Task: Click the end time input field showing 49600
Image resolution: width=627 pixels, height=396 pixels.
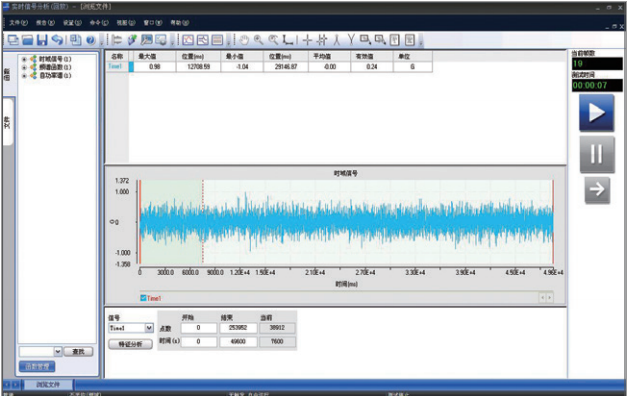Action: (x=238, y=342)
